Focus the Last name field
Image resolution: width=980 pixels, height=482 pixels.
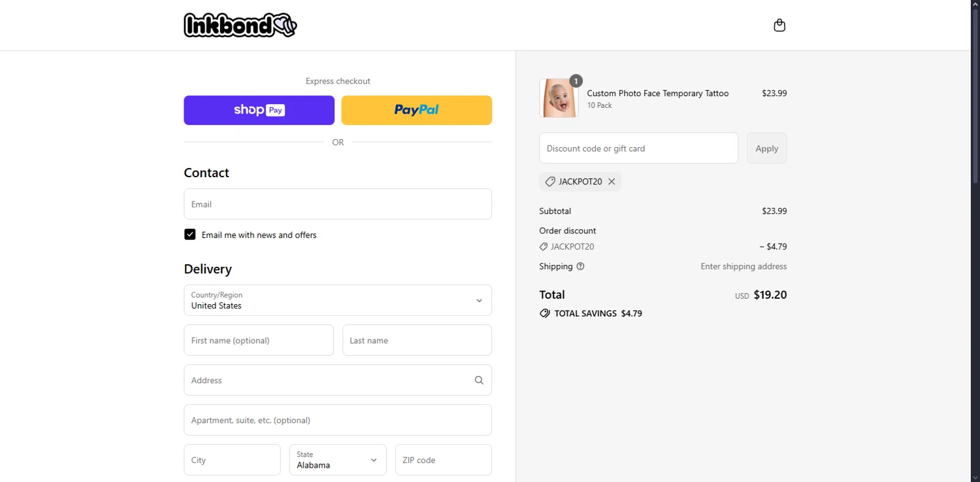(x=417, y=340)
